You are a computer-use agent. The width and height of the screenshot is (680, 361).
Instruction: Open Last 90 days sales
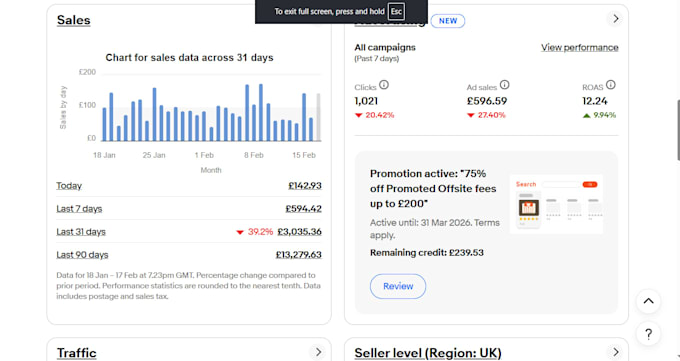click(x=82, y=255)
